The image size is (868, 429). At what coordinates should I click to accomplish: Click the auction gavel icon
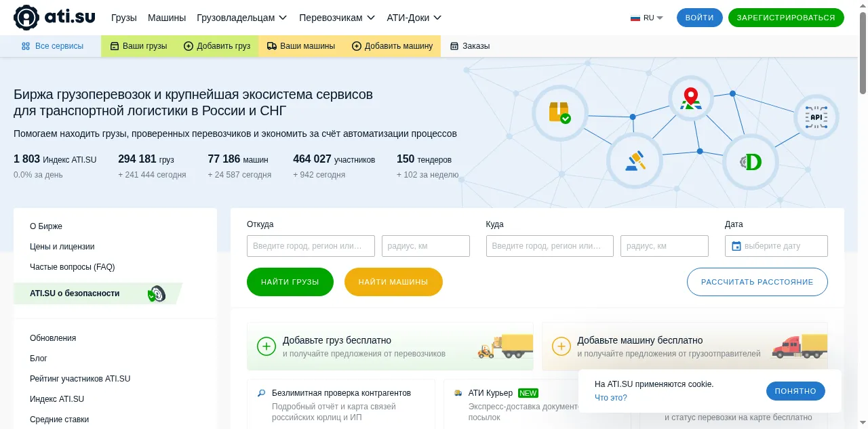click(635, 161)
